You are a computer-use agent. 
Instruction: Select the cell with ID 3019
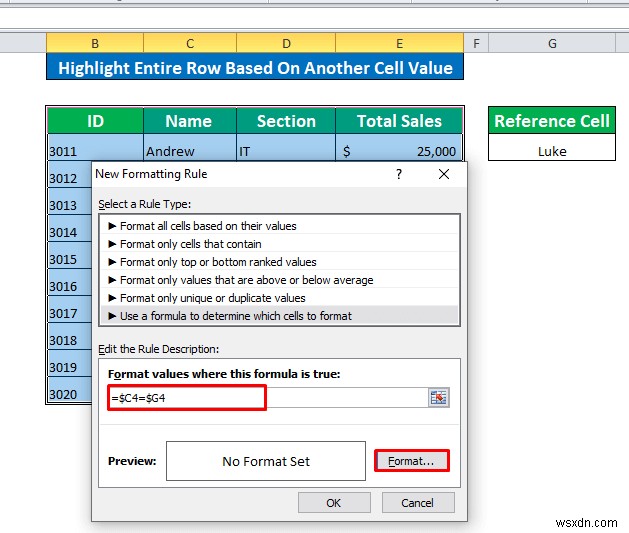(x=69, y=363)
